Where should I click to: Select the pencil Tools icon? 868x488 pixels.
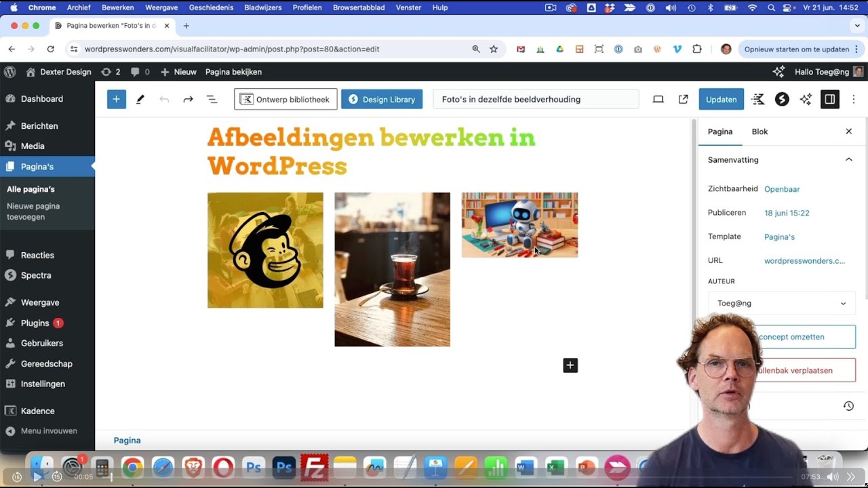[140, 99]
